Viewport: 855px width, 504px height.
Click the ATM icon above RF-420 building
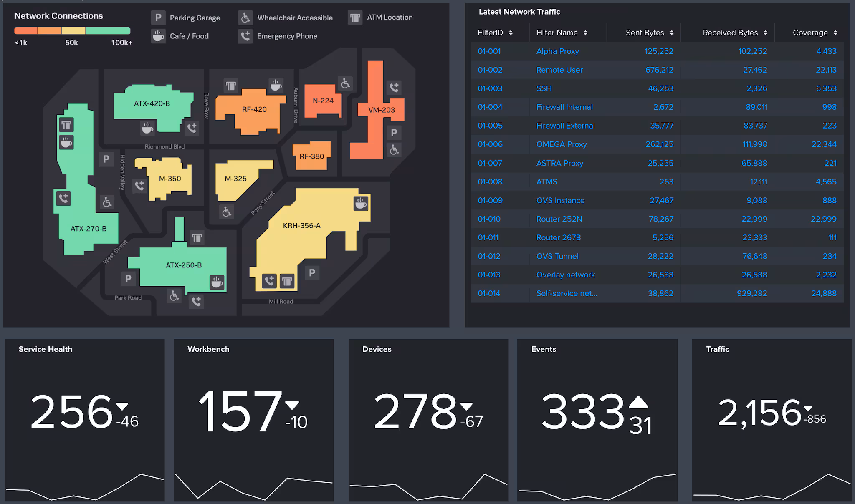[231, 86]
